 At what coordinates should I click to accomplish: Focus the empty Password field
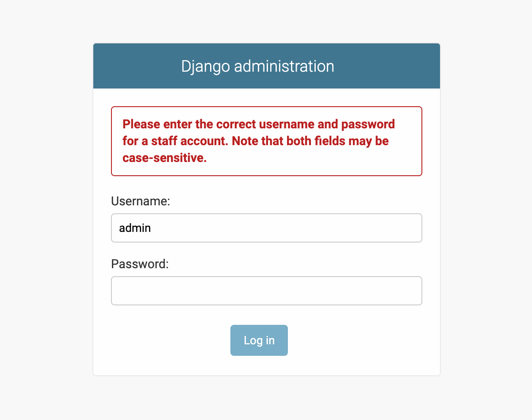266,291
